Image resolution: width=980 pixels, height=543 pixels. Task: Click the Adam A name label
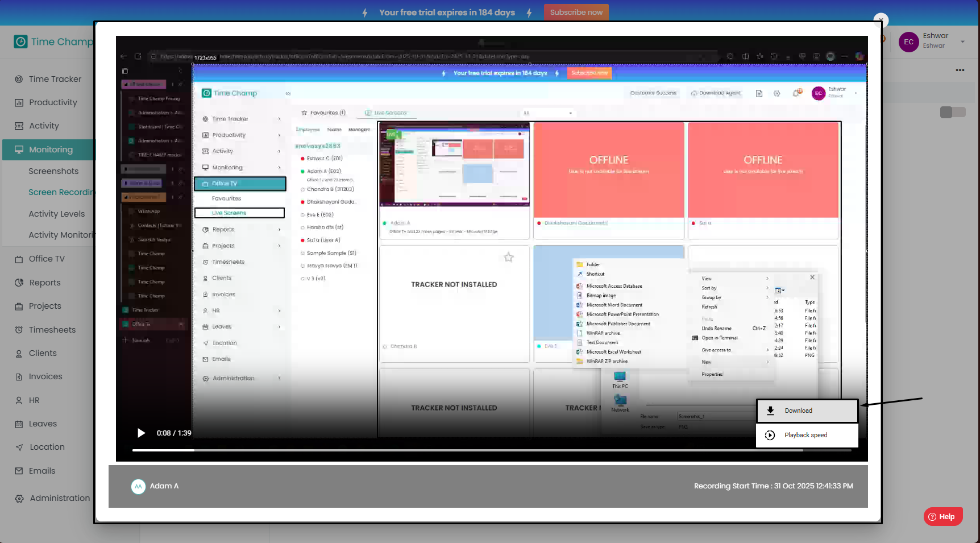point(164,486)
